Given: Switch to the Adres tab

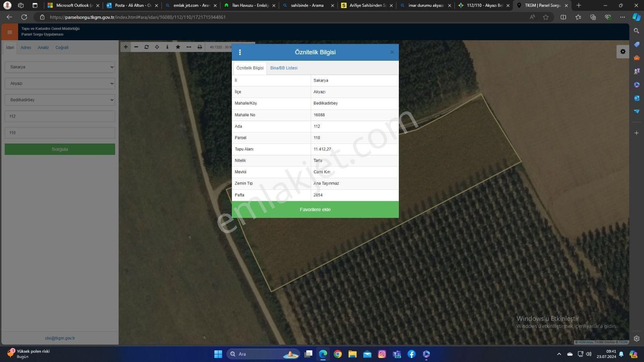Looking at the screenshot, I should click(x=26, y=47).
